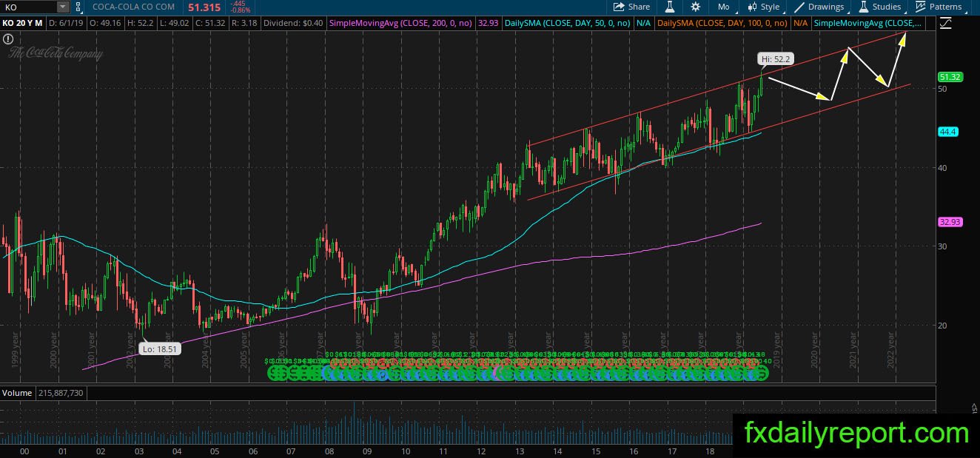Click N/A value after DailySMA 100 label
980x458 pixels.
pyautogui.click(x=800, y=24)
